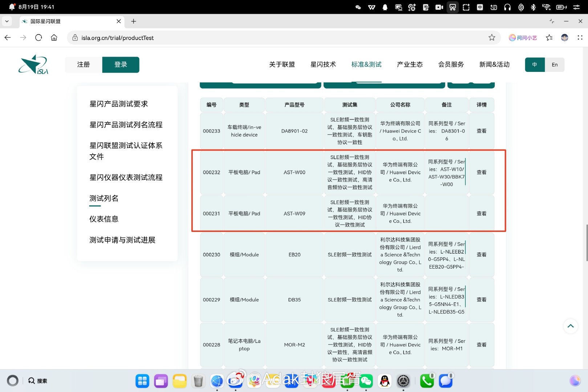Click the battery indicator showing 89
This screenshot has height=392, width=588.
click(x=561, y=7)
